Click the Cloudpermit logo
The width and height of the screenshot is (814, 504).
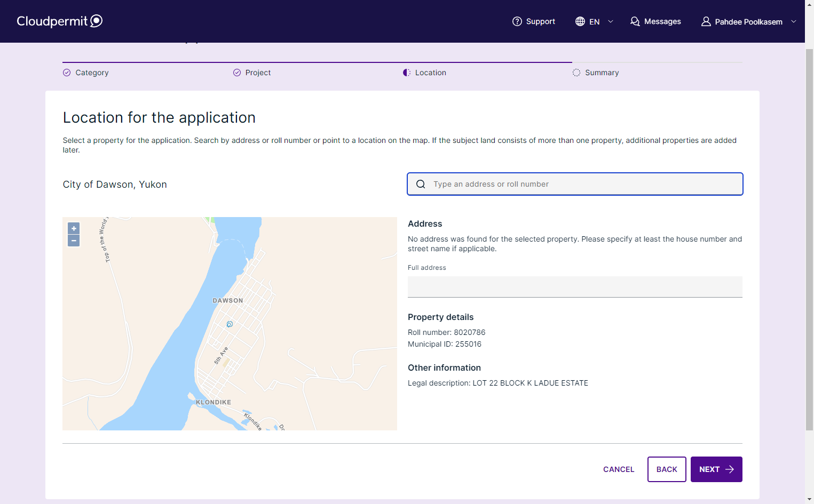[x=59, y=21]
